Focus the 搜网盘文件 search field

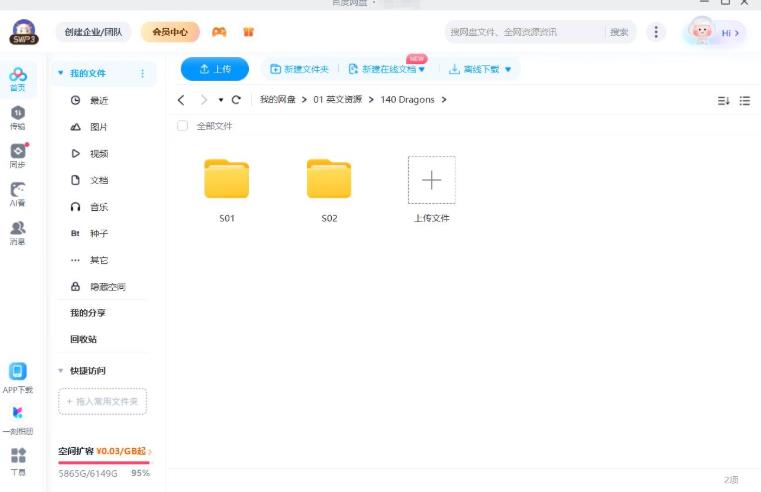[x=525, y=32]
